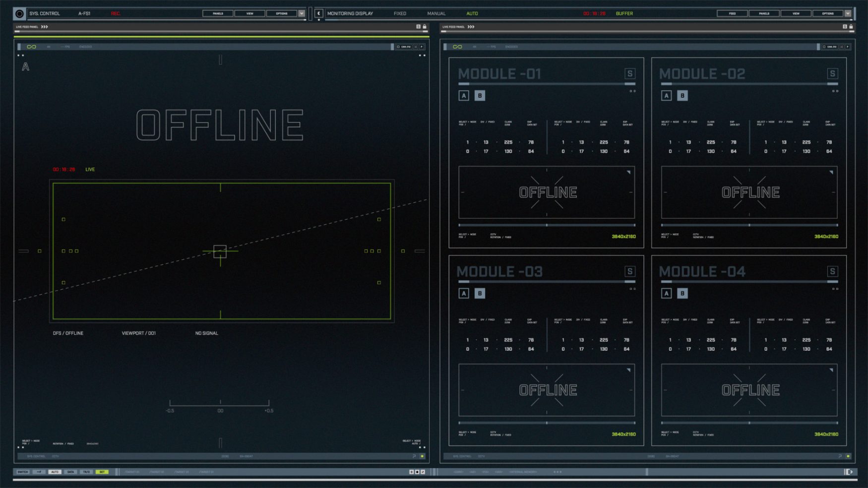Click the SWITCH button in the bottom bar
The height and width of the screenshot is (488, 868).
coord(23,472)
